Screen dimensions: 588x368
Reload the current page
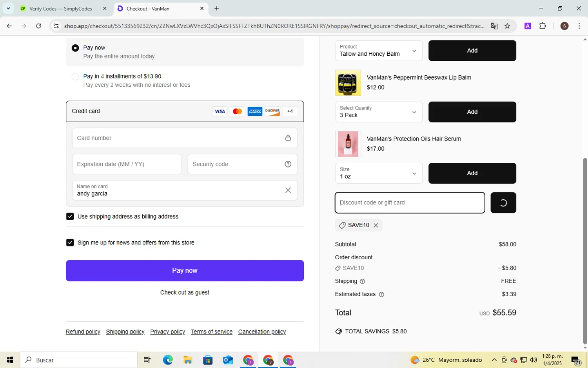tap(38, 26)
